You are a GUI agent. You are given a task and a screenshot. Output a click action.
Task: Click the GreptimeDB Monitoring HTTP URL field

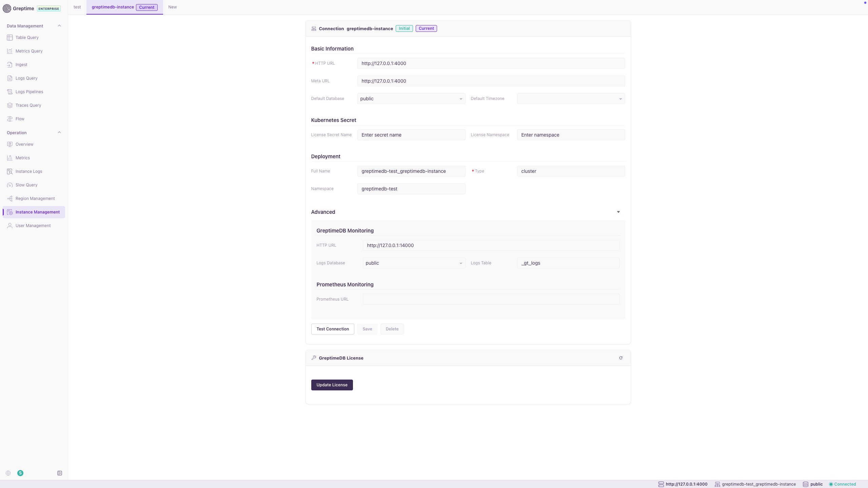coord(491,245)
